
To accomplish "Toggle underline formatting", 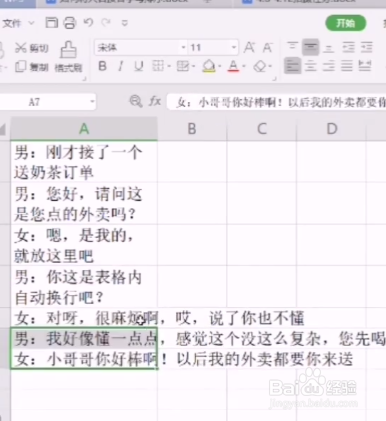I will click(x=139, y=66).
